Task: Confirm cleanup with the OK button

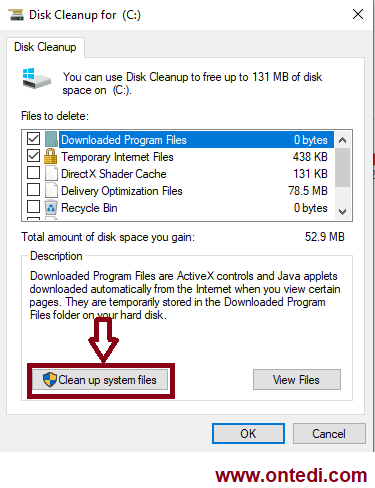Action: tap(248, 434)
